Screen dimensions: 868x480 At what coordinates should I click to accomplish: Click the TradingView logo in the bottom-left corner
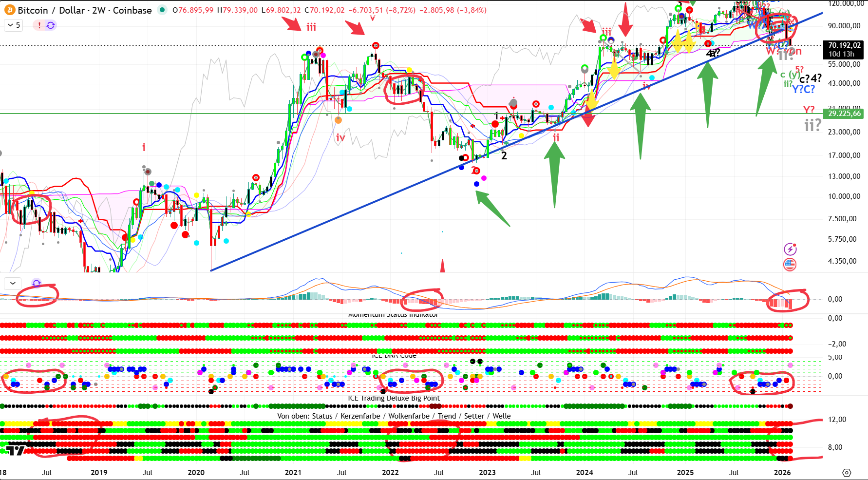click(x=15, y=451)
